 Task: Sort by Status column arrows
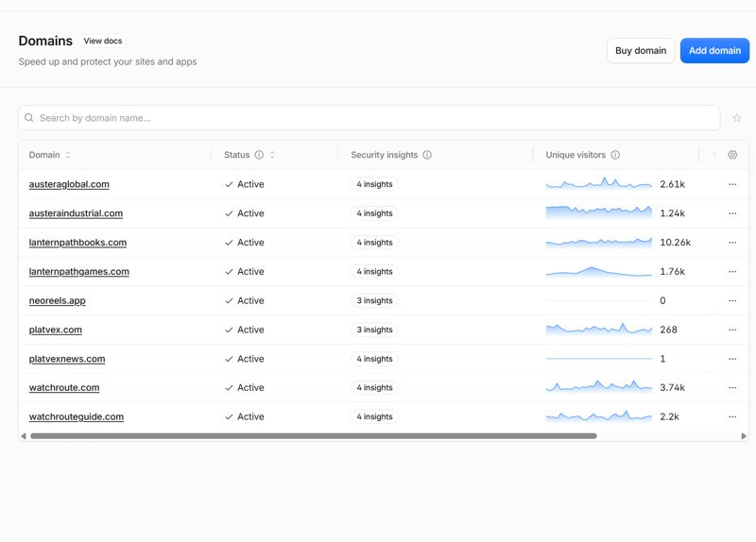pos(272,155)
